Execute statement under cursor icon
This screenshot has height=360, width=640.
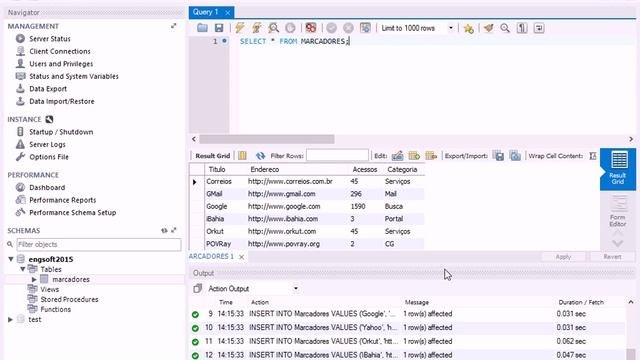click(257, 28)
